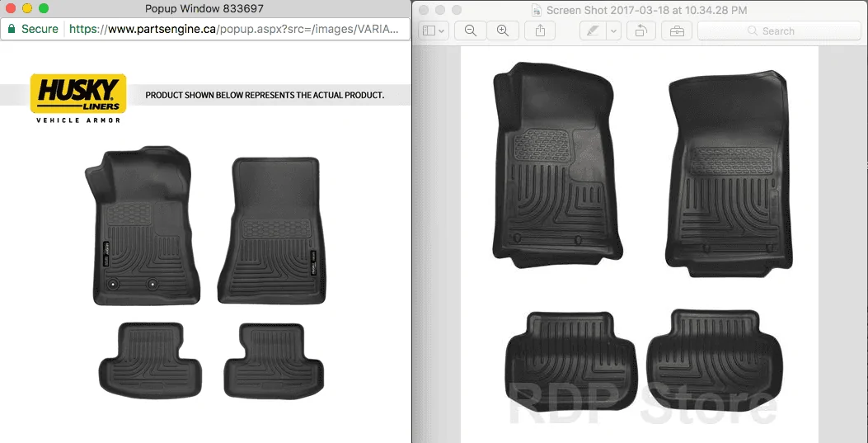The image size is (868, 443).
Task: Click the Preview left rear mat
Action: tap(570, 361)
